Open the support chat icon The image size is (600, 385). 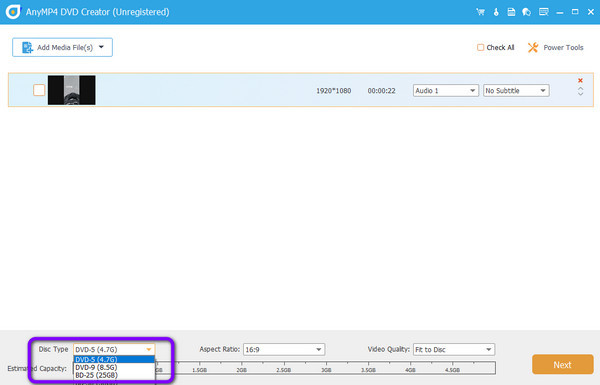(527, 12)
